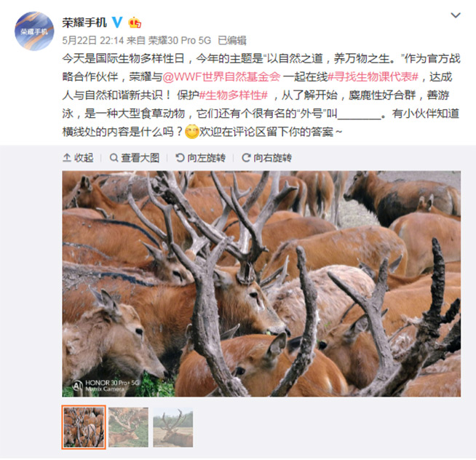
Task: Click the 已编辑 edited label
Action: click(x=232, y=40)
